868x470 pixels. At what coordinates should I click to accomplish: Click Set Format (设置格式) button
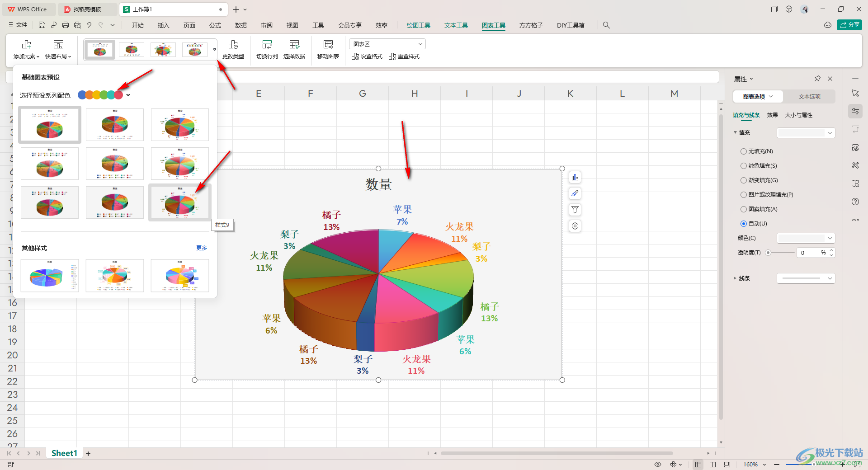click(x=367, y=56)
